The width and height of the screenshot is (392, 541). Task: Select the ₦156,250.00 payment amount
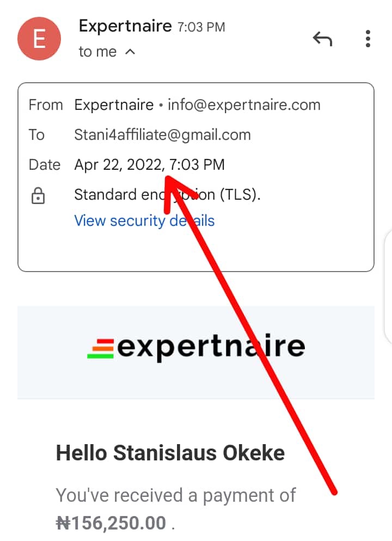coord(111,523)
